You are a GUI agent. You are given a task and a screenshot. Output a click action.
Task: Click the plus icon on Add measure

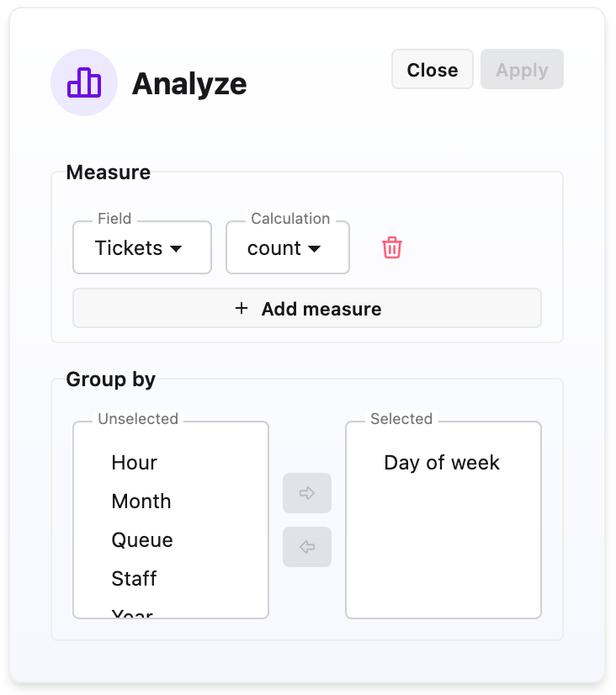pyautogui.click(x=242, y=308)
